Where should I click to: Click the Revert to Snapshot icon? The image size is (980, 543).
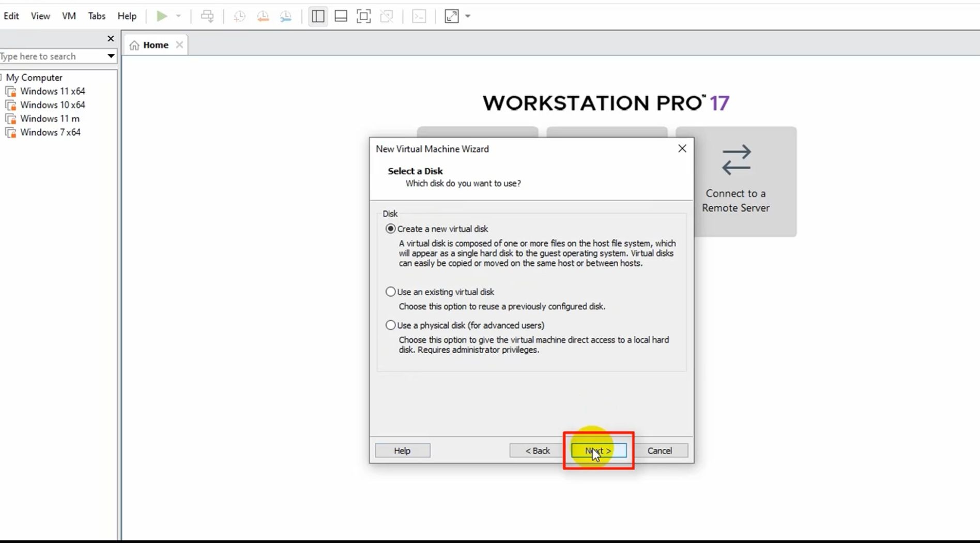coord(263,16)
